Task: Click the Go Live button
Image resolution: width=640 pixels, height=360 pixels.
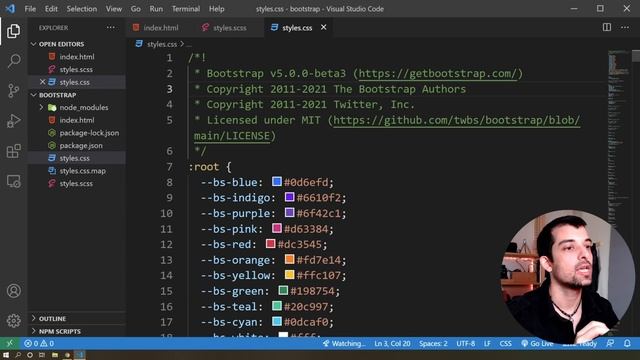Action: click(x=537, y=344)
